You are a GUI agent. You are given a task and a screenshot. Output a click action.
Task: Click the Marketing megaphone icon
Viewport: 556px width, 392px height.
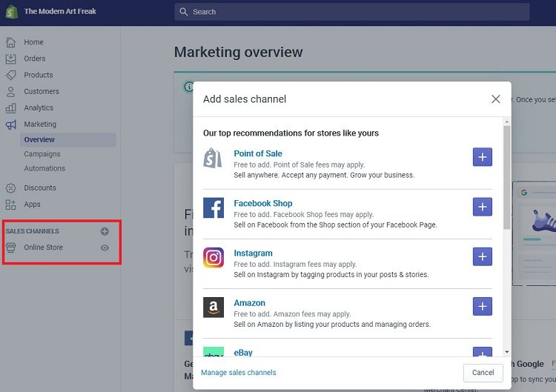[11, 124]
